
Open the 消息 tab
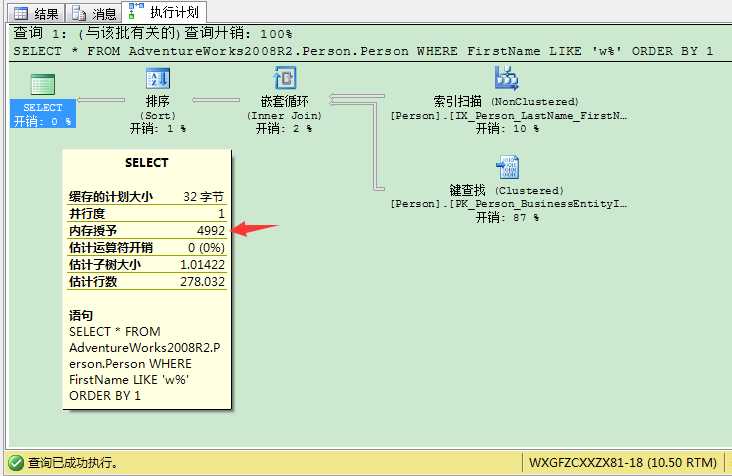coord(94,13)
